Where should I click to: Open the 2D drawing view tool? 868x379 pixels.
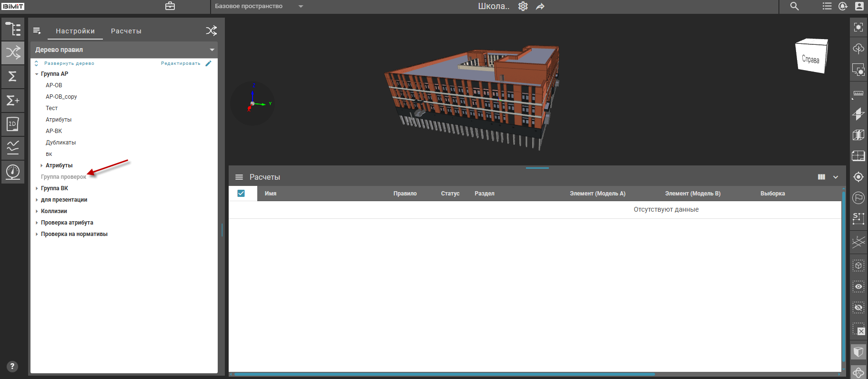point(13,124)
